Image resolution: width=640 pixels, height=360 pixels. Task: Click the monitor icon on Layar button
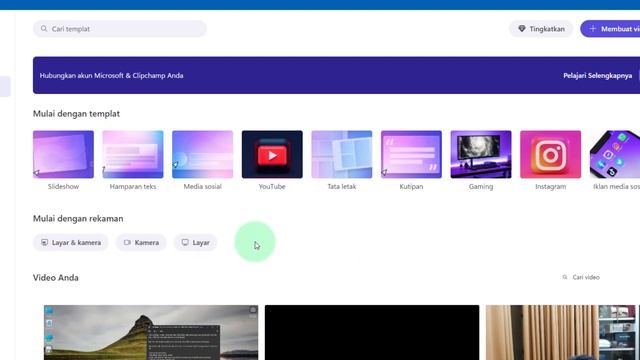[185, 242]
